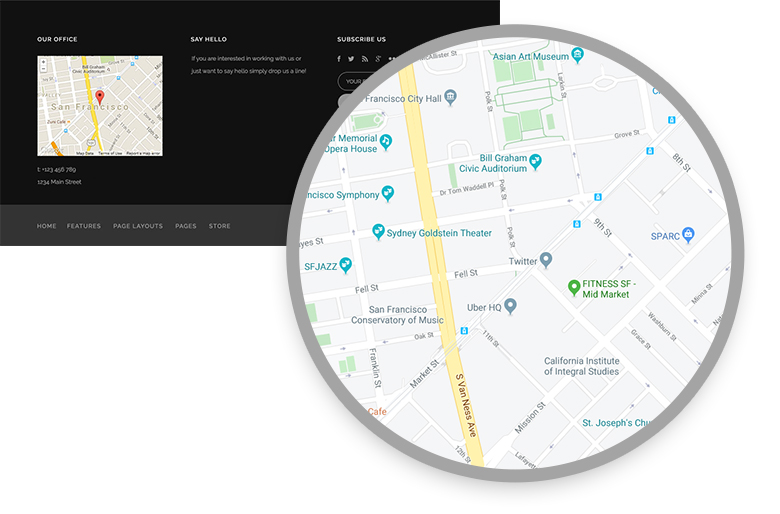The height and width of the screenshot is (514, 780).
Task: Open the Google Plus social icon
Action: [378, 59]
